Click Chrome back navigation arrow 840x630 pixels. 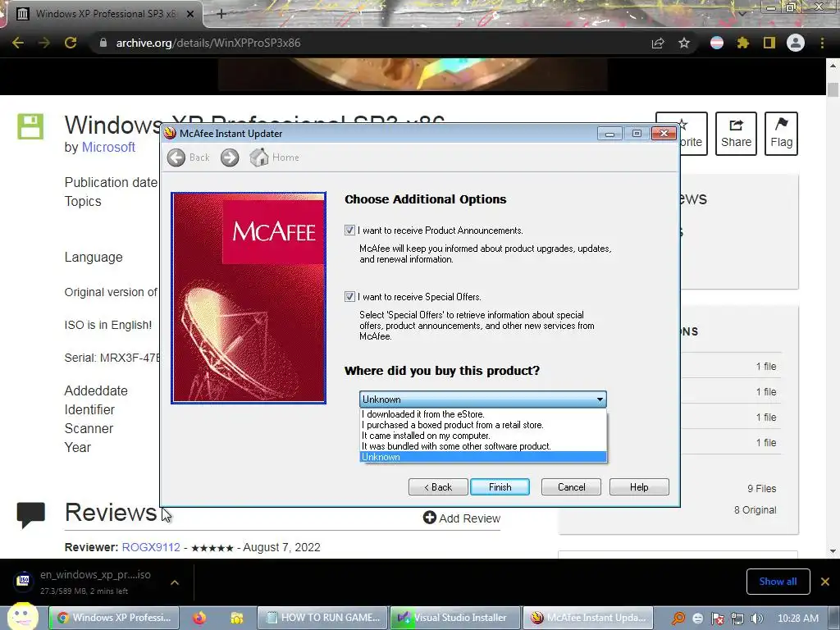pos(18,43)
